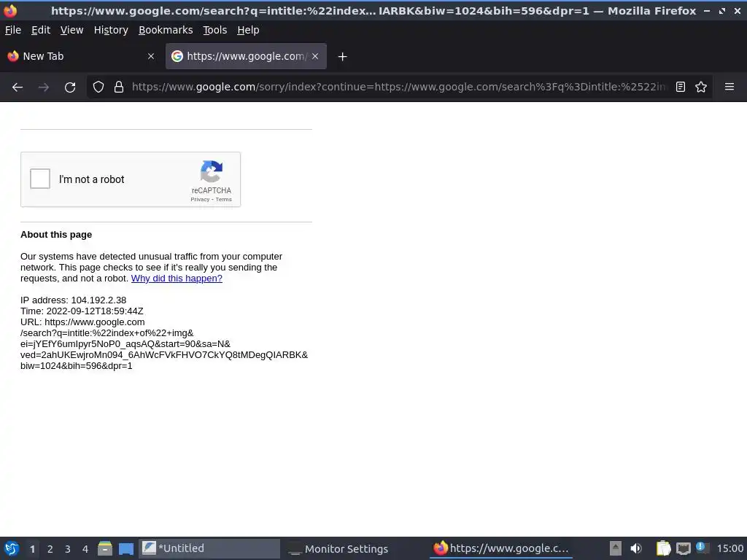Screen dimensions: 747x560
Task: Open the View menu
Action: pyautogui.click(x=72, y=30)
